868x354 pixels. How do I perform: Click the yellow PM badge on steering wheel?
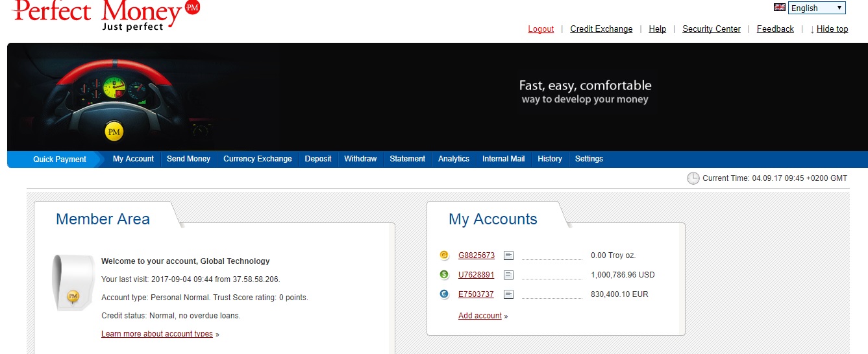[x=114, y=132]
